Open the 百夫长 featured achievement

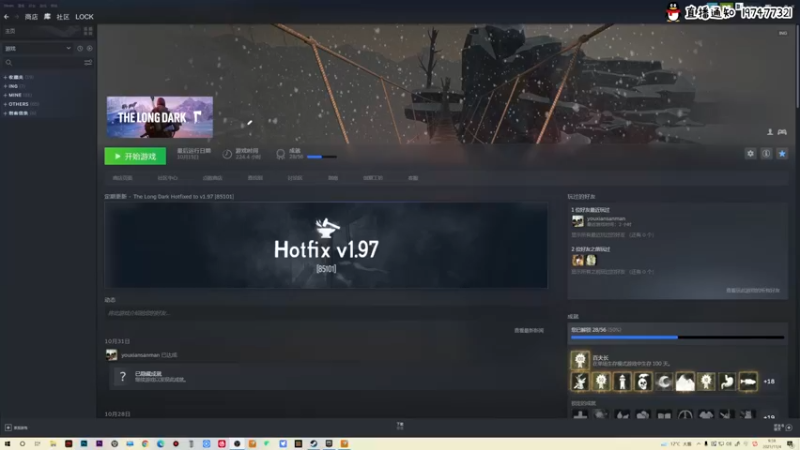[x=580, y=360]
